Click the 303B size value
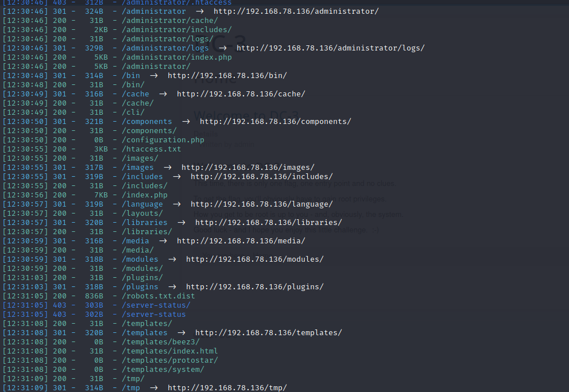This screenshot has width=569, height=392. 94,305
